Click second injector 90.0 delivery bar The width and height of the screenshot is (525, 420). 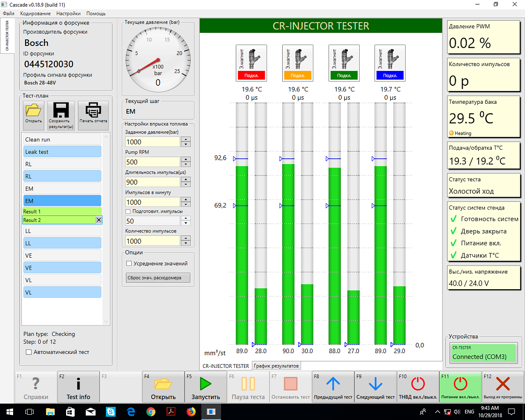click(288, 254)
